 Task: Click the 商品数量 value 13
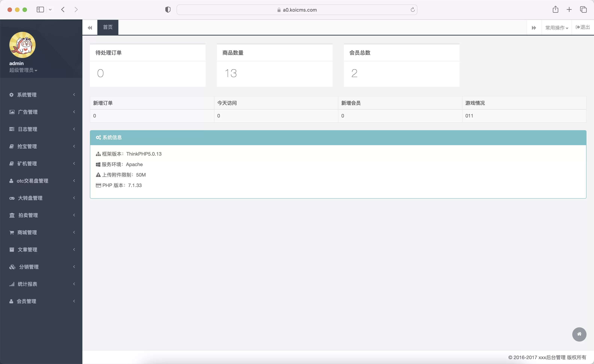pyautogui.click(x=231, y=73)
